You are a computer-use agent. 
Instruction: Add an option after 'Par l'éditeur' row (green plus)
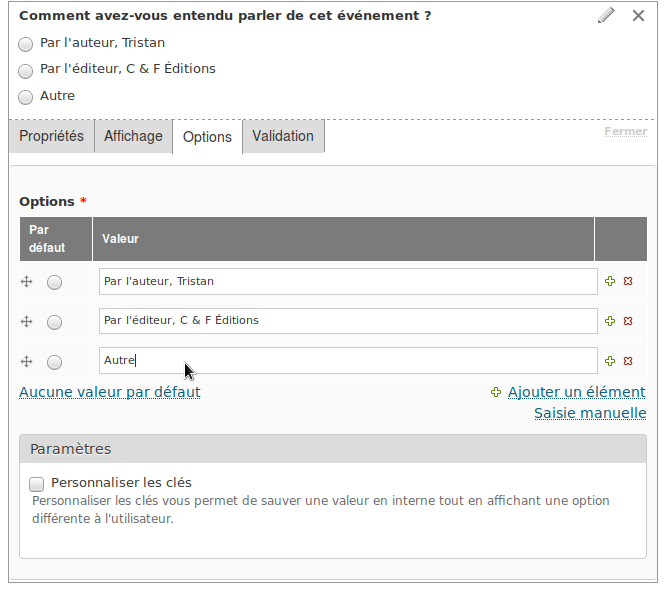tap(610, 321)
